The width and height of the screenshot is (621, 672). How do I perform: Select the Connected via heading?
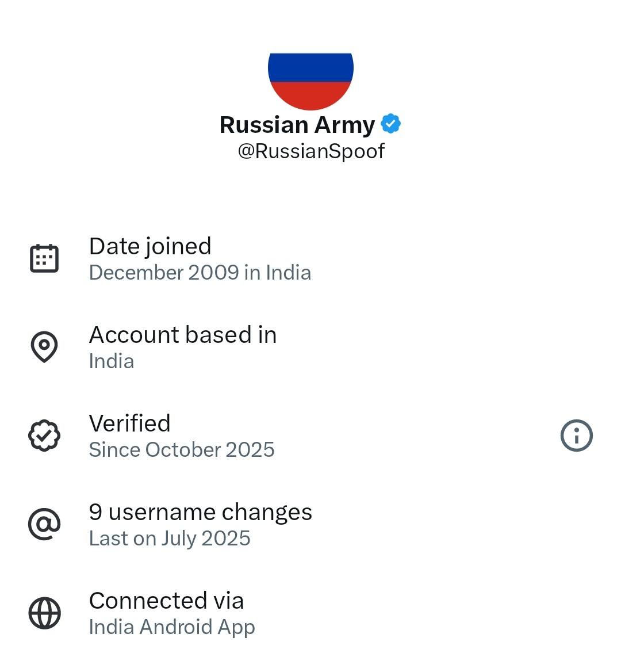[167, 601]
